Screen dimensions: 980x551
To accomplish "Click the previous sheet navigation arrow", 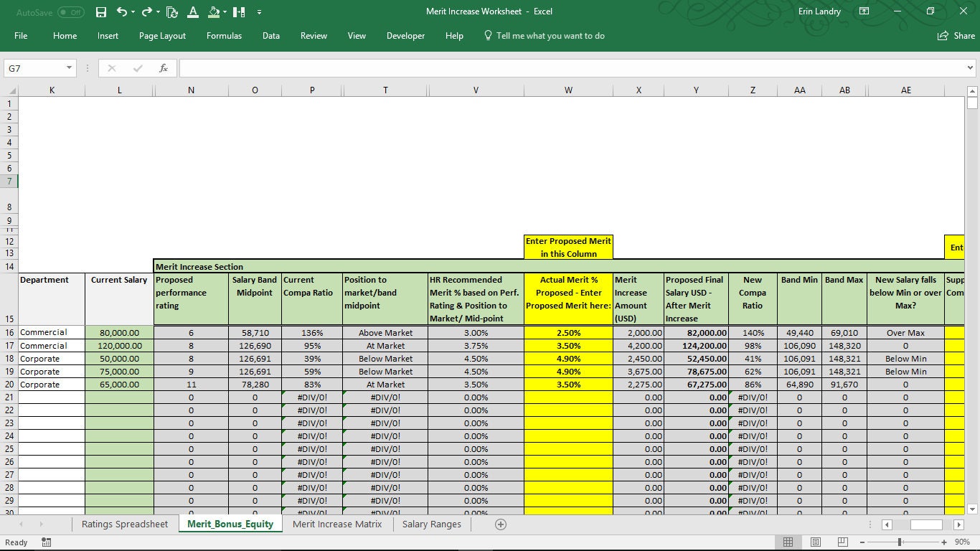I will pyautogui.click(x=20, y=524).
